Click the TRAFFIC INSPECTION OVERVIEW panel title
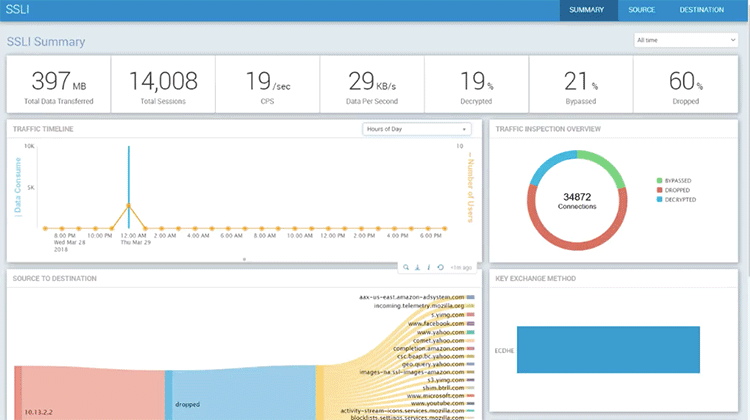 548,129
